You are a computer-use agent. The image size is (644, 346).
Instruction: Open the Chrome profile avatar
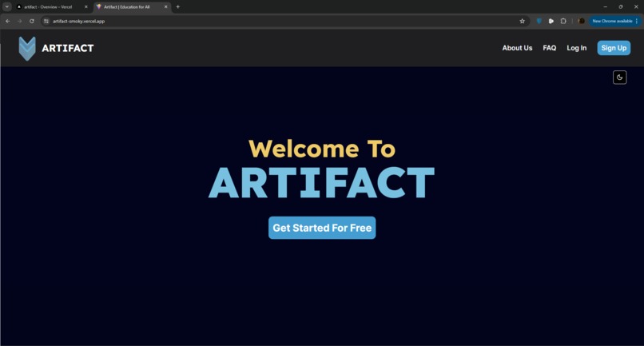pos(581,21)
